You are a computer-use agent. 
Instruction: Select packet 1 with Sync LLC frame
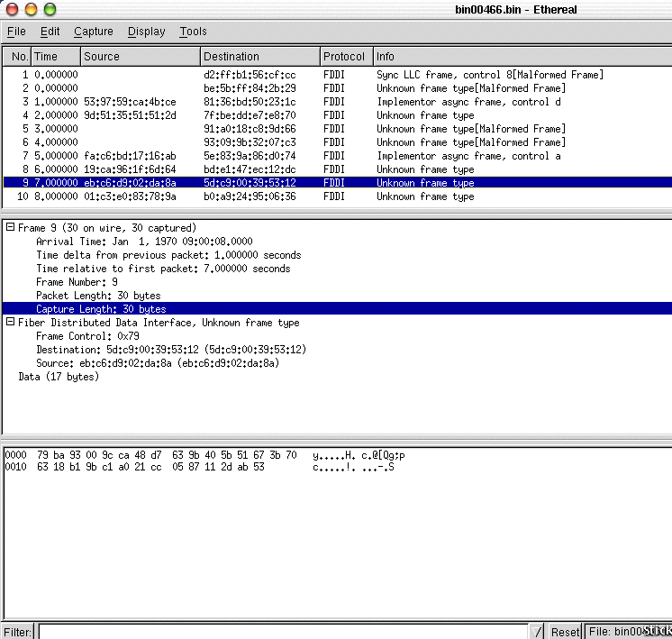click(337, 75)
